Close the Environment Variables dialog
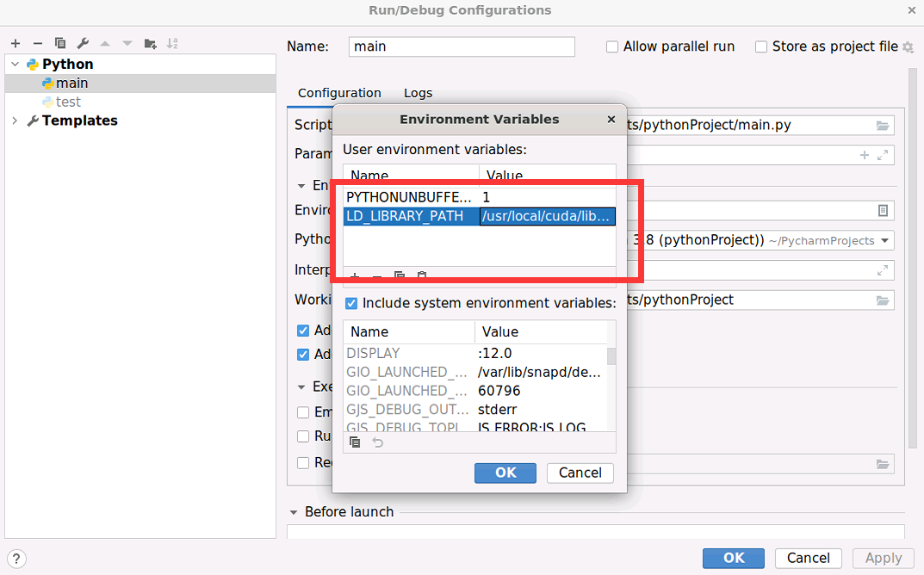 [611, 119]
